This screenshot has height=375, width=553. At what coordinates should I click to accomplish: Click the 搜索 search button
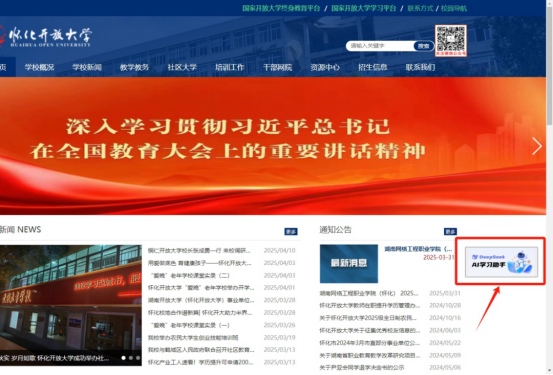424,46
